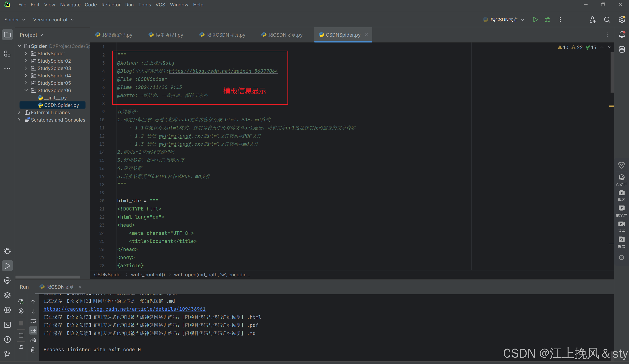Click the Project panel horizontal scrollbar

click(x=47, y=277)
